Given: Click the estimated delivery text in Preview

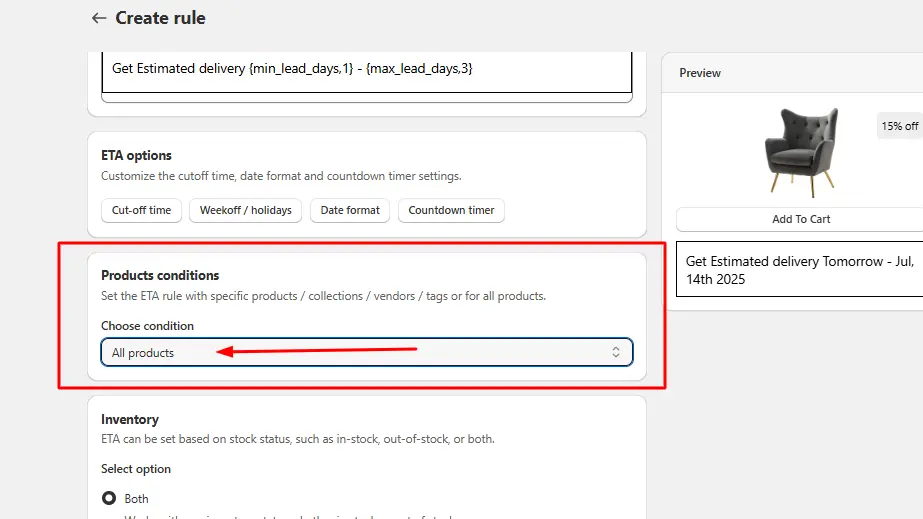Looking at the screenshot, I should [799, 270].
